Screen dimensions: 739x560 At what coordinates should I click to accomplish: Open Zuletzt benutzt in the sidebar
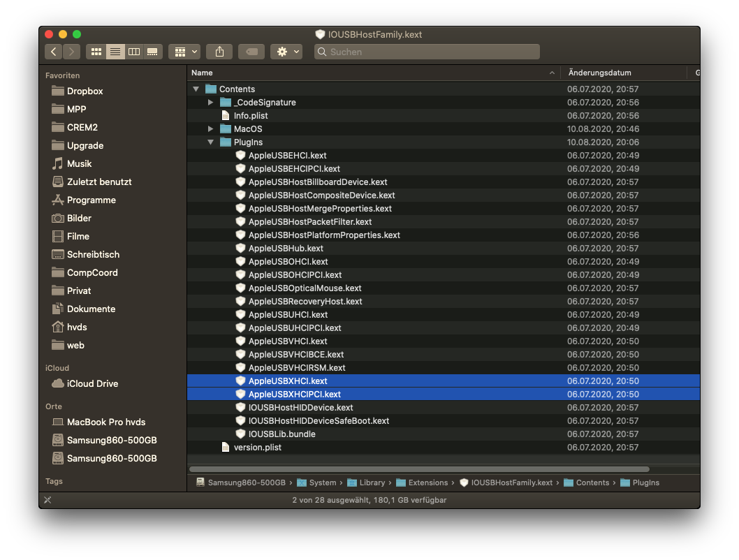(99, 182)
